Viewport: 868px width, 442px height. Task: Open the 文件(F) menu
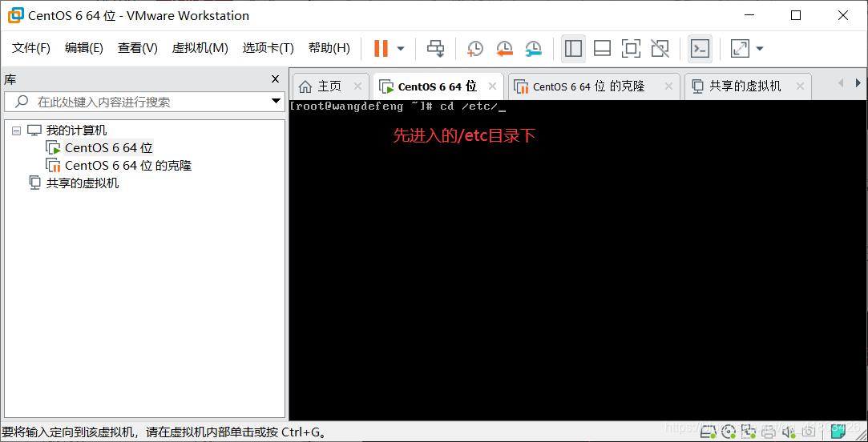(x=31, y=48)
